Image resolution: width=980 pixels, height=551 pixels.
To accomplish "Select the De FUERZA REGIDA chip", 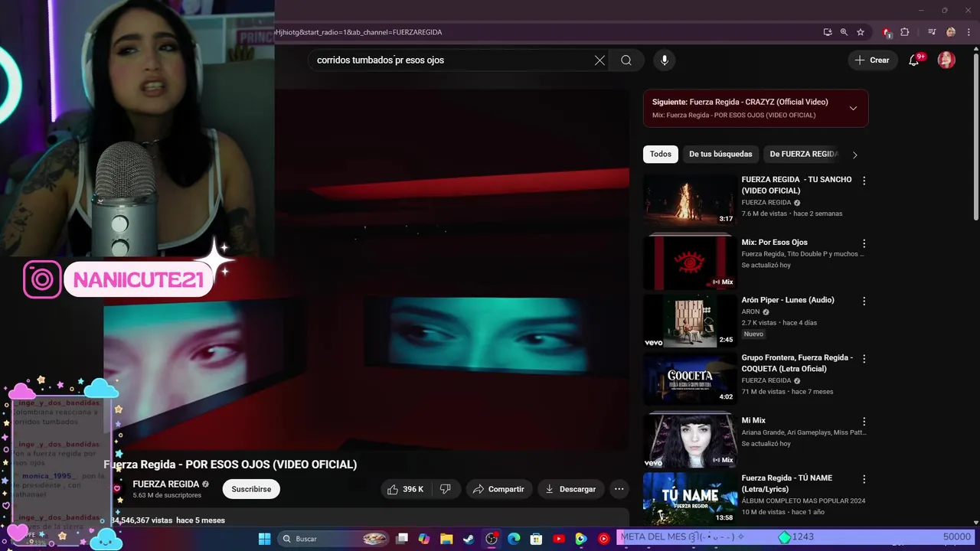I will coord(804,154).
